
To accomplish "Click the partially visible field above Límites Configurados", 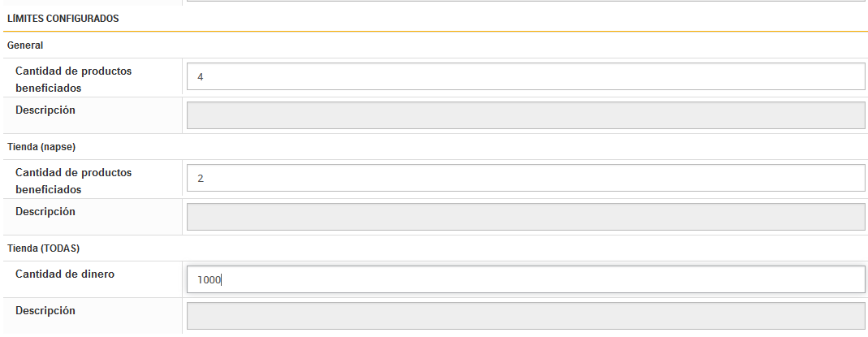I will click(x=525, y=2).
